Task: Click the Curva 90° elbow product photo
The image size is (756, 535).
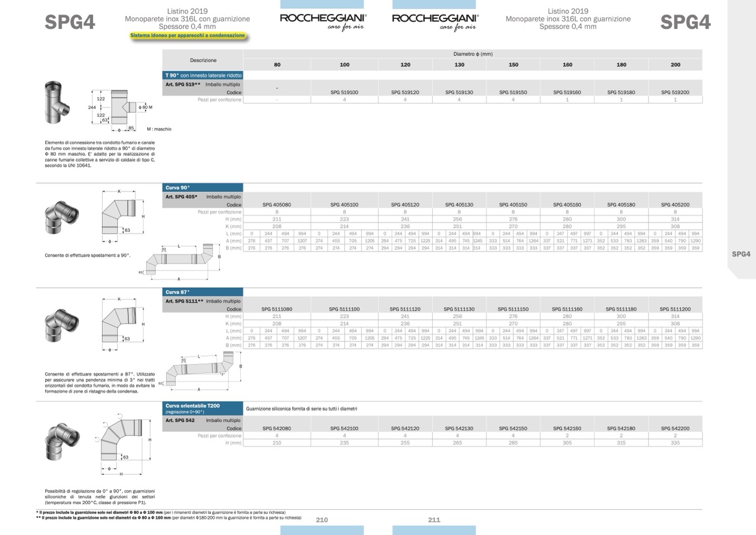Action: pyautogui.click(x=61, y=216)
